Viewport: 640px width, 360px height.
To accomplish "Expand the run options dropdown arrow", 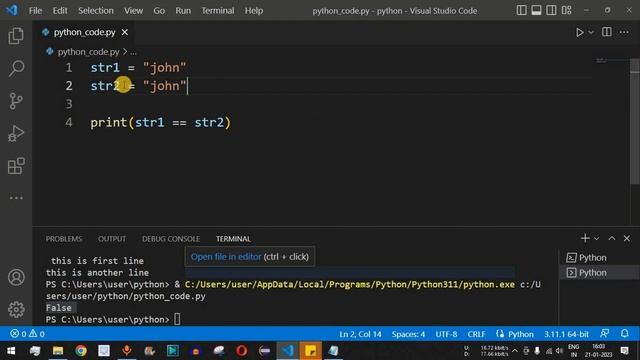I will pos(591,32).
